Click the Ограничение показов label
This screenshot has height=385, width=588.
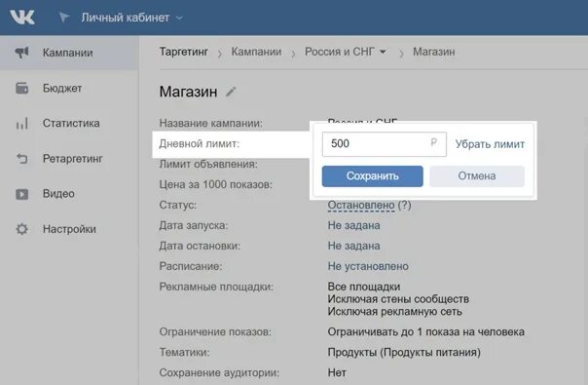(x=215, y=332)
